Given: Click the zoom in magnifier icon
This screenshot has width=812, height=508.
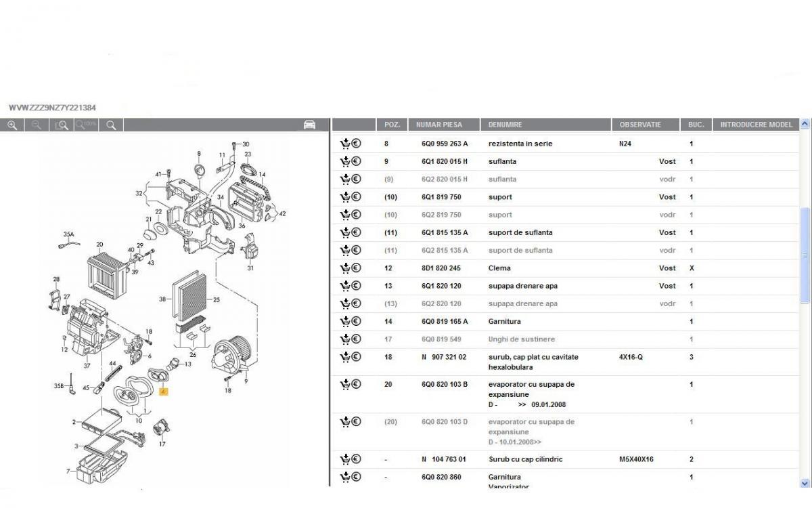Looking at the screenshot, I should pos(12,125).
